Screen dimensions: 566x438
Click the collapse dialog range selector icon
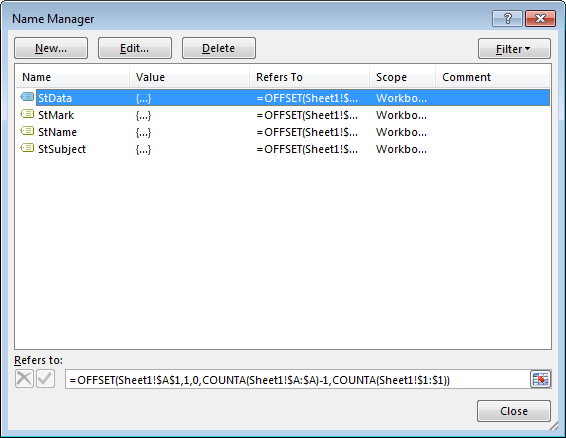pos(540,379)
